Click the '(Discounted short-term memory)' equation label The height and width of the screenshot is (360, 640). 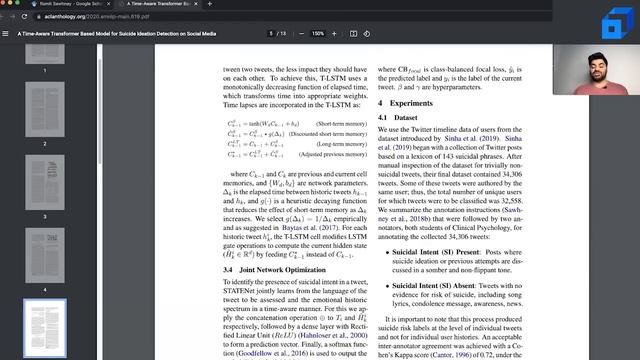[x=328, y=134]
